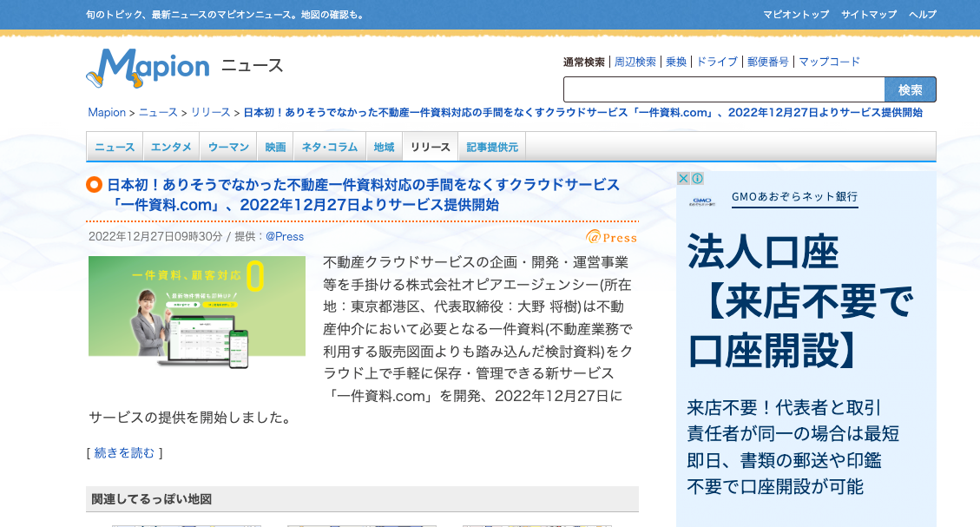Open the 記事提供元 tab
Screen dimensions: 980x527
click(x=491, y=147)
